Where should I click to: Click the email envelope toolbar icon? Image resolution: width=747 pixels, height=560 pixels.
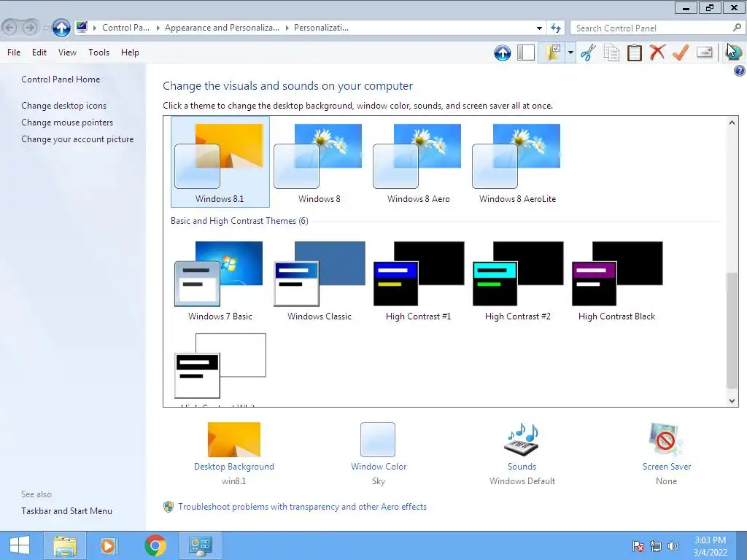click(704, 52)
